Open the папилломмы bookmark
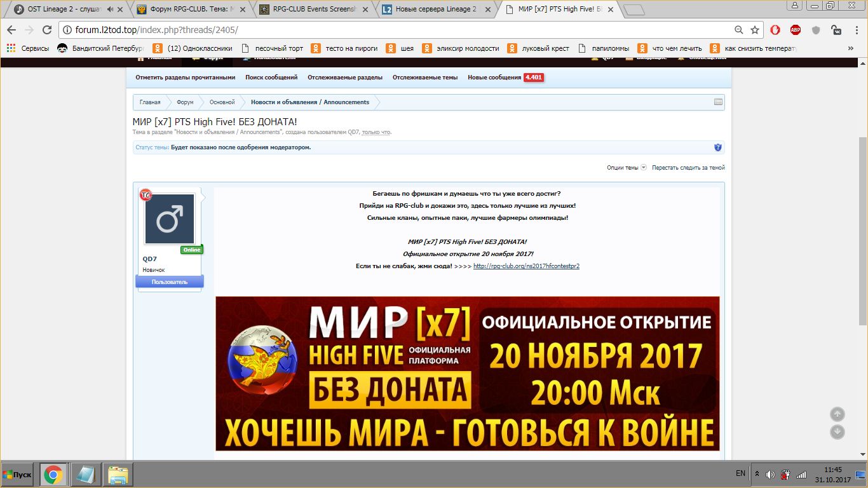 coord(604,48)
